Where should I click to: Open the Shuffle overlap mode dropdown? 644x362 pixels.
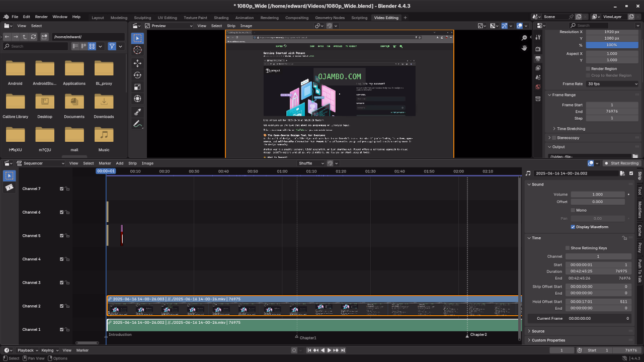click(x=310, y=163)
